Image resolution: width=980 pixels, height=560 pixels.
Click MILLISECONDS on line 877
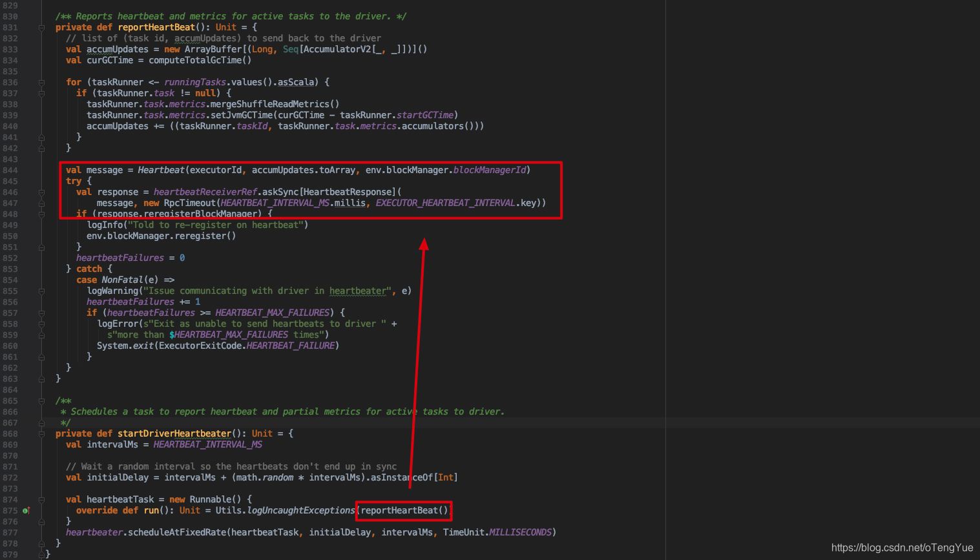point(521,532)
